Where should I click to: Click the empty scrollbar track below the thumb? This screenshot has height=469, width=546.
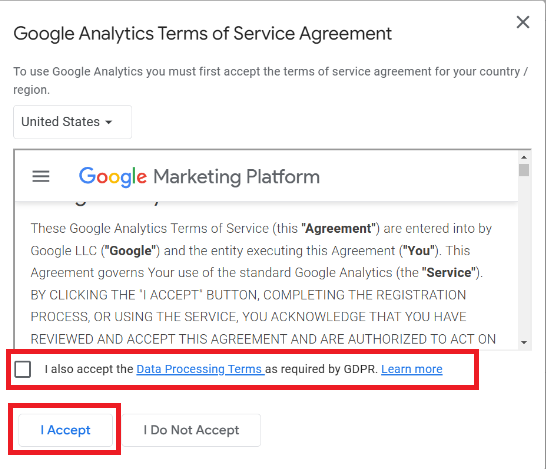pyautogui.click(x=524, y=258)
